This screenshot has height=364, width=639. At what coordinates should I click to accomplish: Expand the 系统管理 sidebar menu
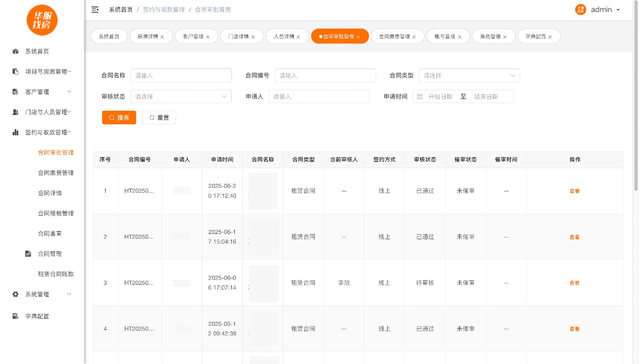(x=69, y=294)
